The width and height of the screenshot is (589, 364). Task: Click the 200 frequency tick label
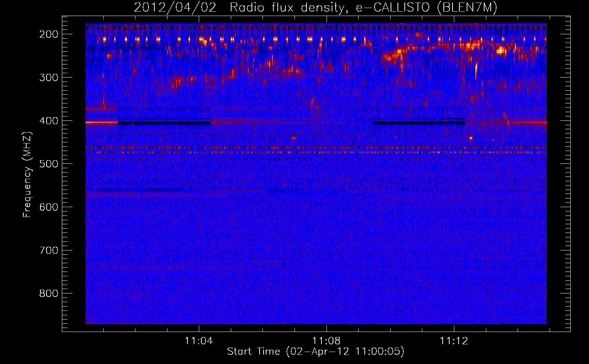click(49, 34)
